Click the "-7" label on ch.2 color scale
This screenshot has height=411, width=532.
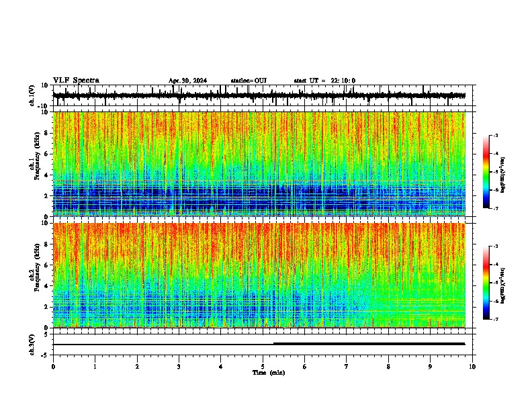coord(496,319)
